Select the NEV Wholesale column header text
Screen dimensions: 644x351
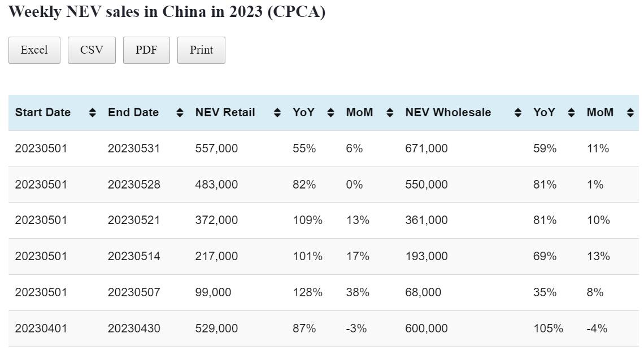click(448, 113)
